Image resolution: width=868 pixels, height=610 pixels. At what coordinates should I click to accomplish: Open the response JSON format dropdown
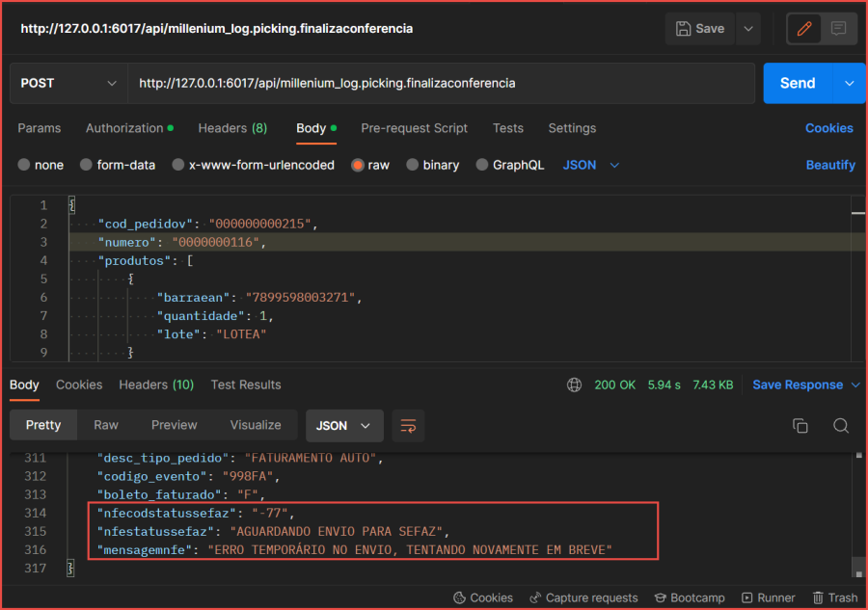(344, 426)
